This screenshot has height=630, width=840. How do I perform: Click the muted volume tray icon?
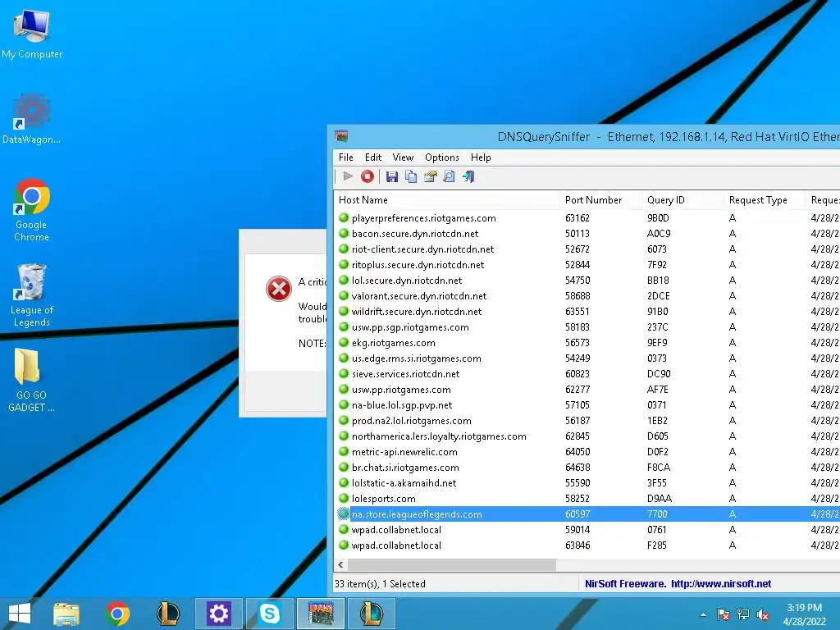(763, 614)
